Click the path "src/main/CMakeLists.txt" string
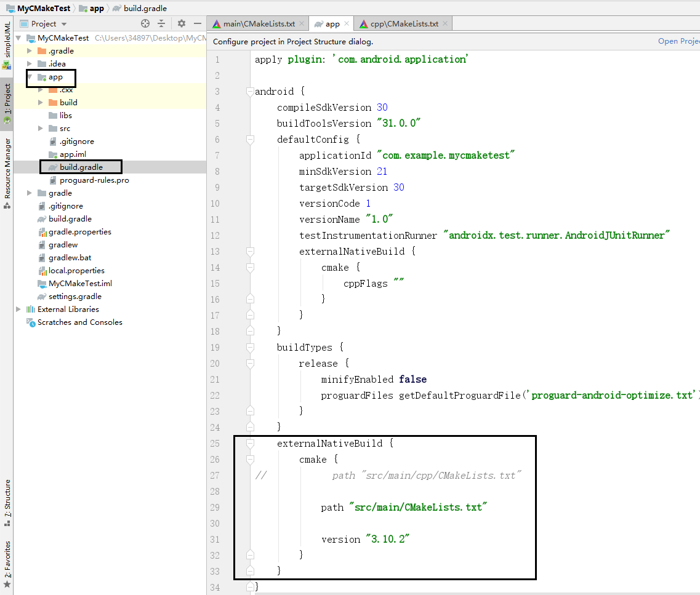700x595 pixels. [418, 508]
